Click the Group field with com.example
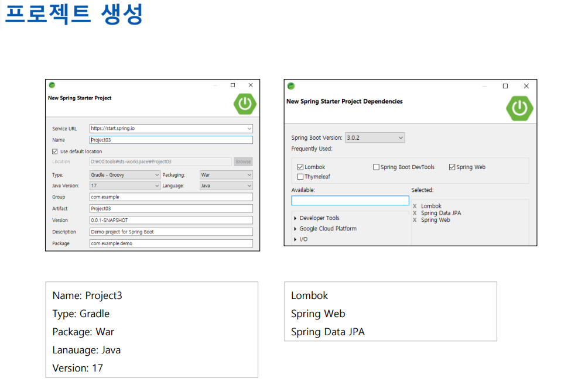 [x=171, y=197]
